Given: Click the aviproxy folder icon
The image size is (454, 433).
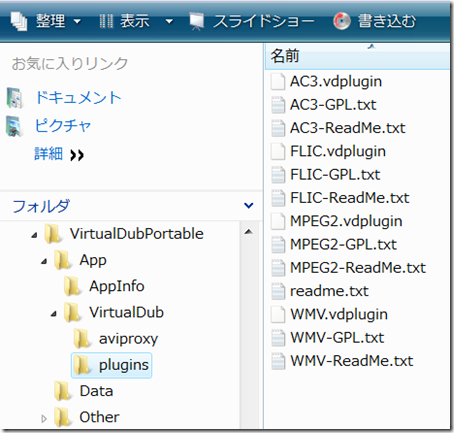Looking at the screenshot, I should point(82,339).
